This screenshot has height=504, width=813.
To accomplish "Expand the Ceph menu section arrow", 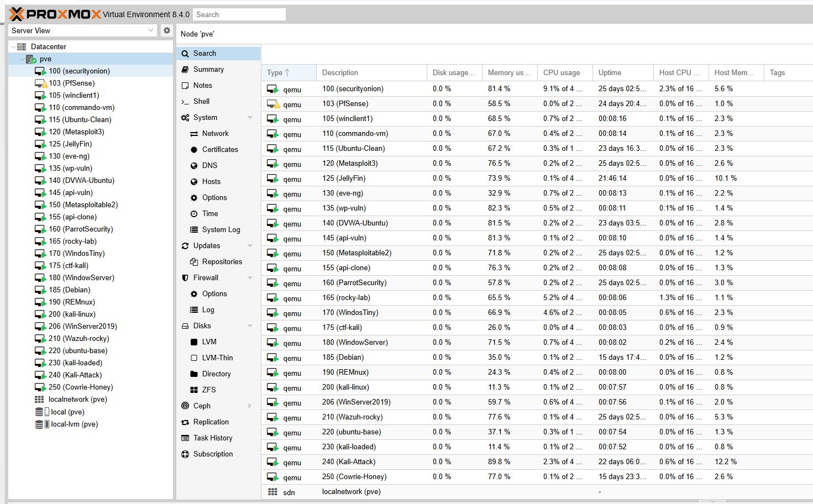I will click(x=250, y=406).
